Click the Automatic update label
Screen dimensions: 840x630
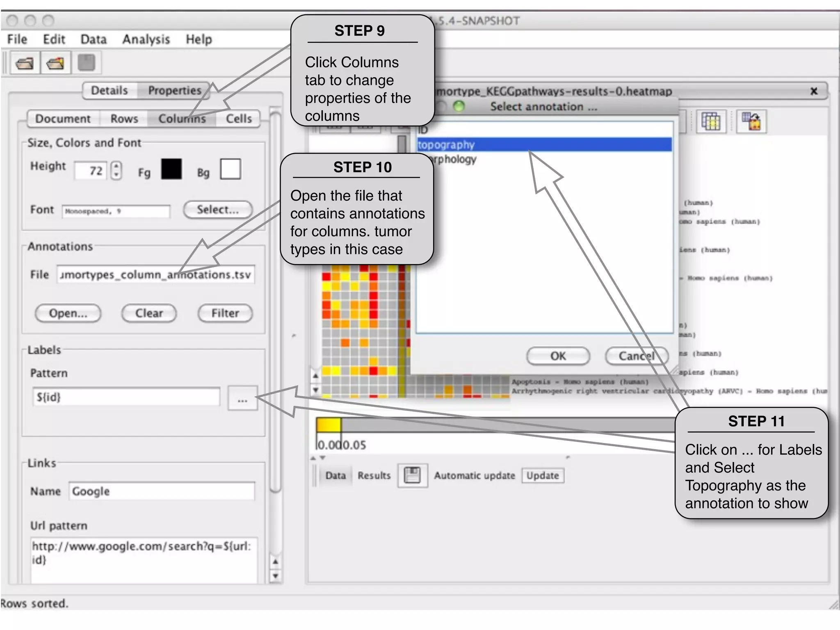475,476
